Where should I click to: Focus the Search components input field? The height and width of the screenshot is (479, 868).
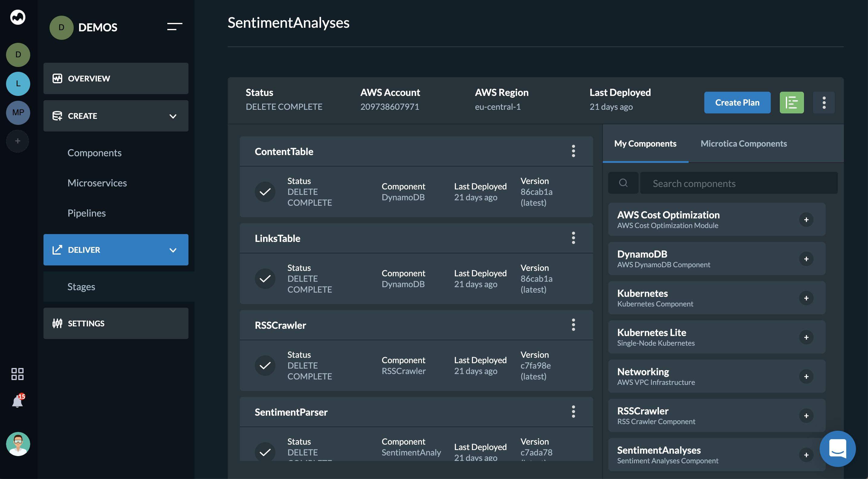(738, 183)
